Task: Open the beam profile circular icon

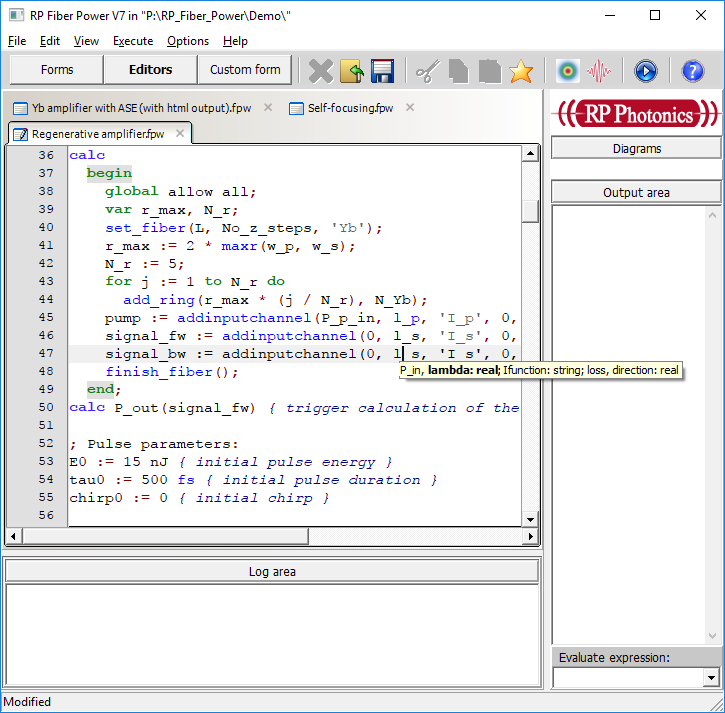Action: pos(568,70)
